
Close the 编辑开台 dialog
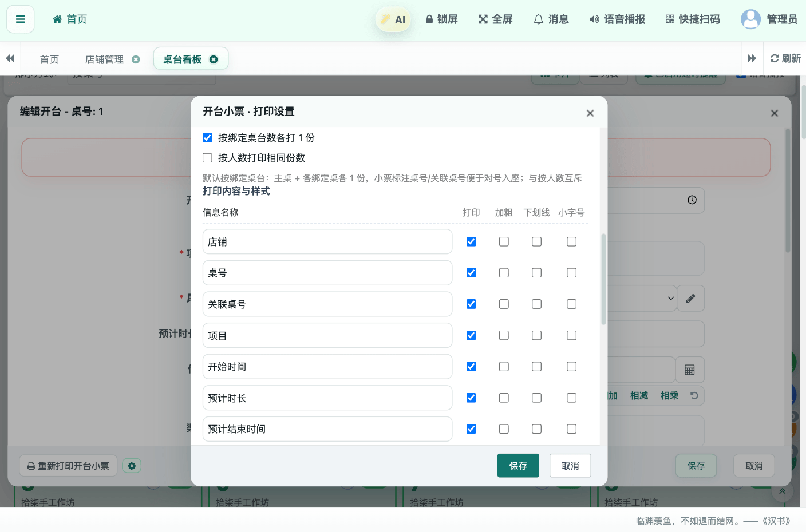[x=775, y=113]
